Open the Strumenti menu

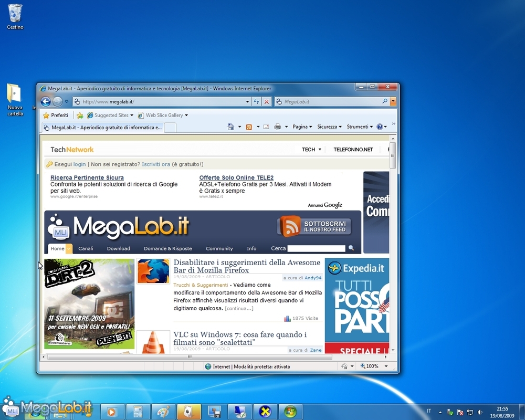[360, 127]
